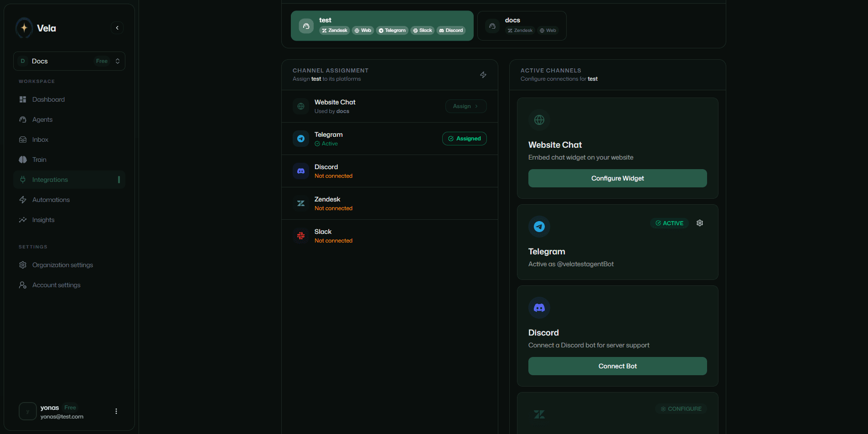Click the Automations lightning icon in sidebar
Screen dimensions: 868x434
click(x=23, y=200)
